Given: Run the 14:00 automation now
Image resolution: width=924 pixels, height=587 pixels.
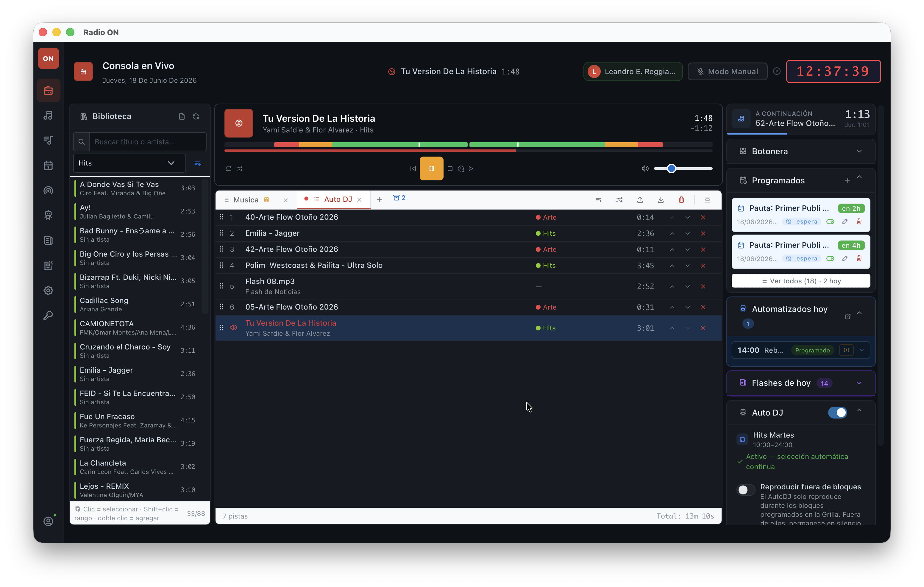Looking at the screenshot, I should [846, 350].
